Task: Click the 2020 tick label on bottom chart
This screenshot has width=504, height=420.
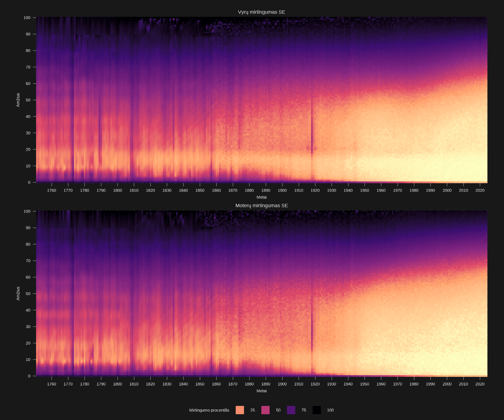Action: click(480, 384)
